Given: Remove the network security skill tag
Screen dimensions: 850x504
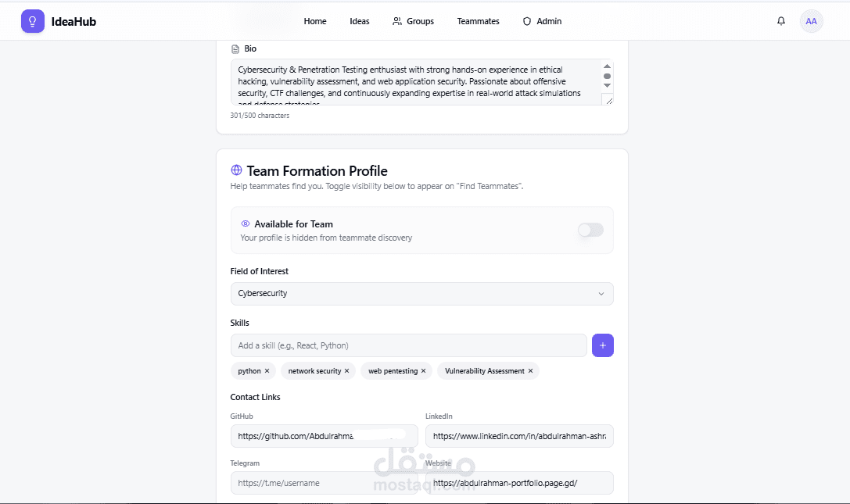Looking at the screenshot, I should [x=347, y=371].
